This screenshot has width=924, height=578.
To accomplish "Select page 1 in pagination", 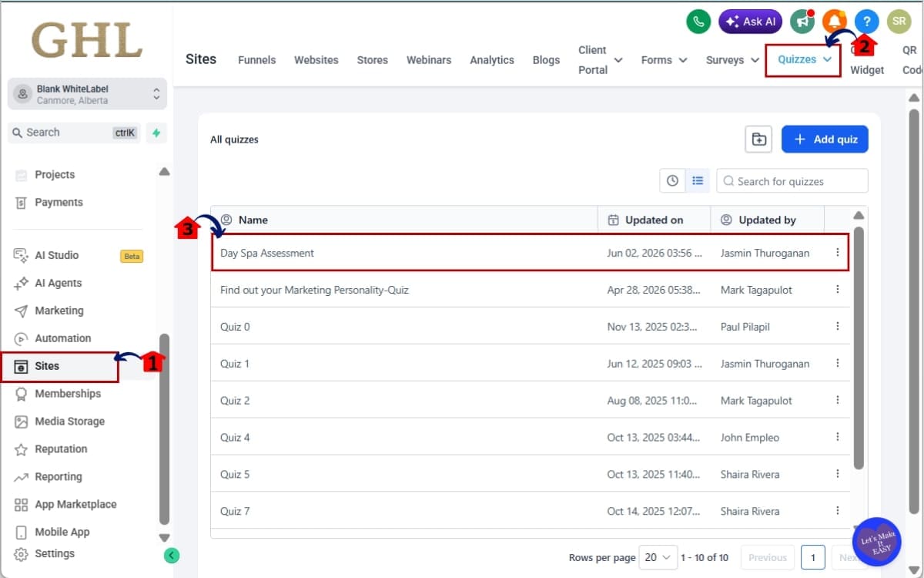I will click(812, 557).
